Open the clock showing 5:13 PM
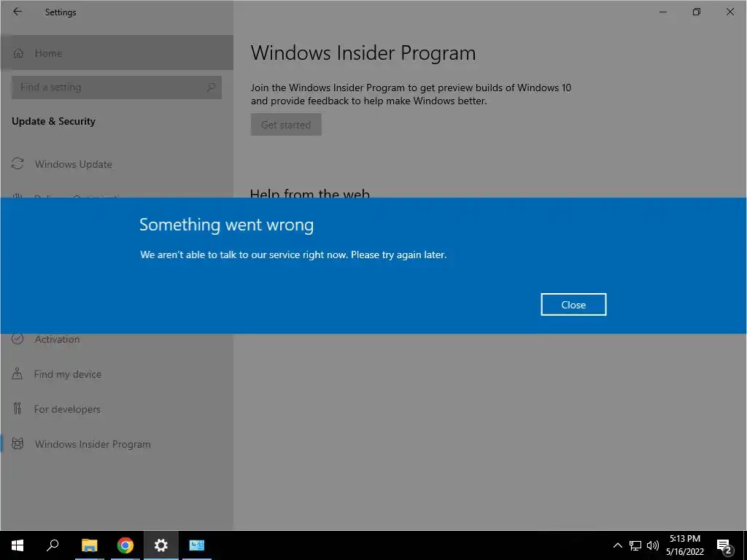This screenshot has height=560, width=747. (685, 545)
